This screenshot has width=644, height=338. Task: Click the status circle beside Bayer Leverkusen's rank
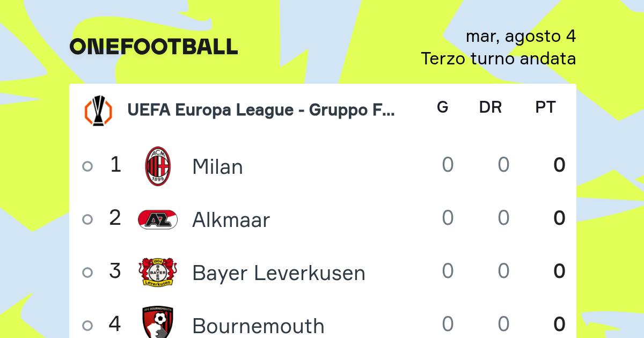(87, 273)
